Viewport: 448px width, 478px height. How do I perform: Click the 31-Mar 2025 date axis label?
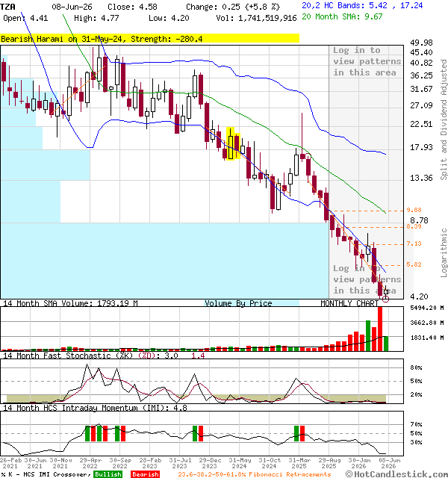pos(299,463)
